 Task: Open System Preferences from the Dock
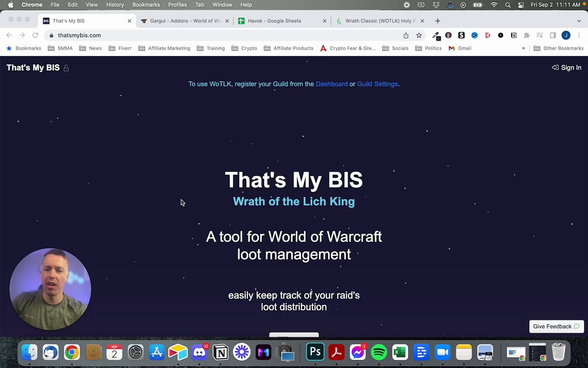pyautogui.click(x=136, y=353)
